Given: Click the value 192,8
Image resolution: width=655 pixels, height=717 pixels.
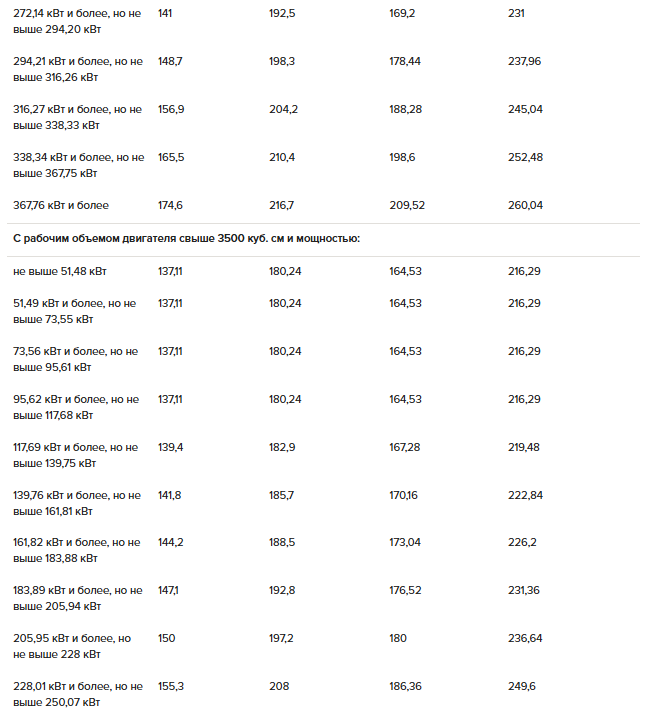Looking at the screenshot, I should (283, 591).
